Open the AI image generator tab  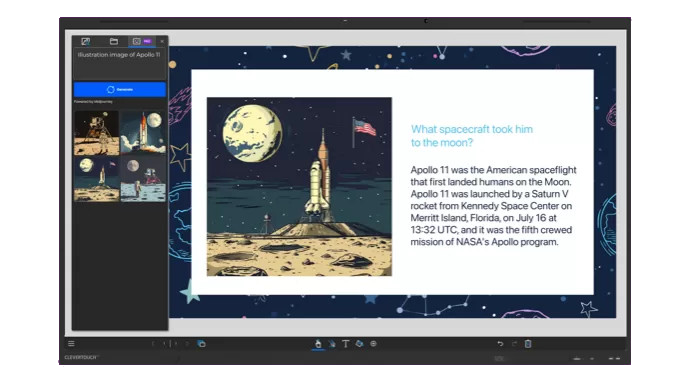pyautogui.click(x=141, y=41)
